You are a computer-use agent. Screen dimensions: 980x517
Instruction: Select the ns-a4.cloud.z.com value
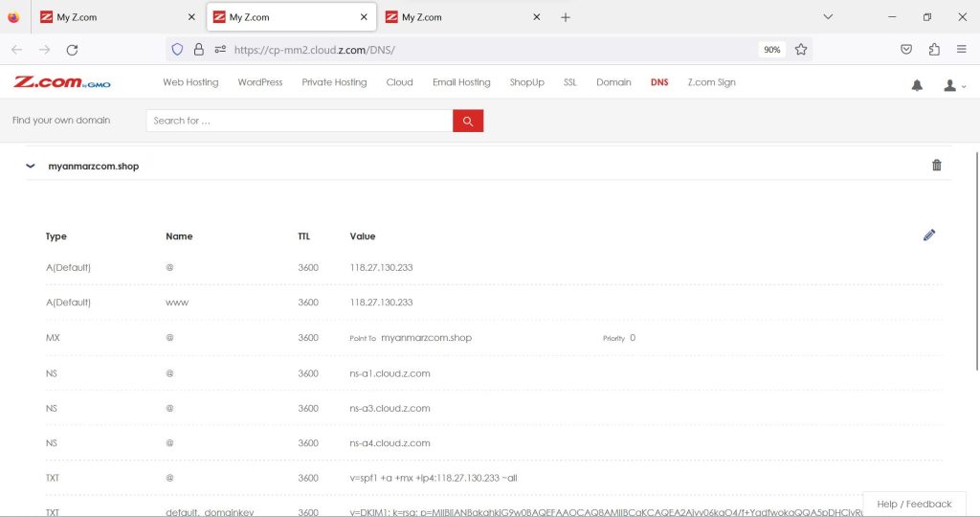pos(390,443)
